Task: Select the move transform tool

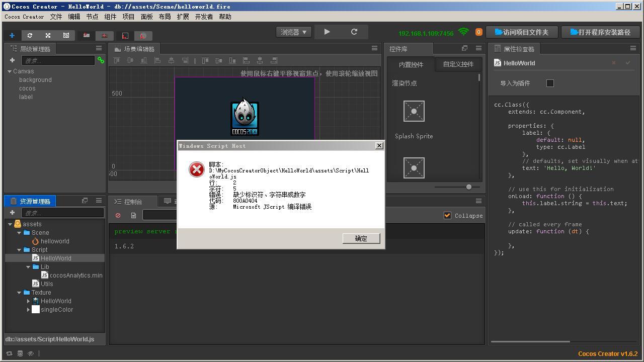Action: pos(12,35)
